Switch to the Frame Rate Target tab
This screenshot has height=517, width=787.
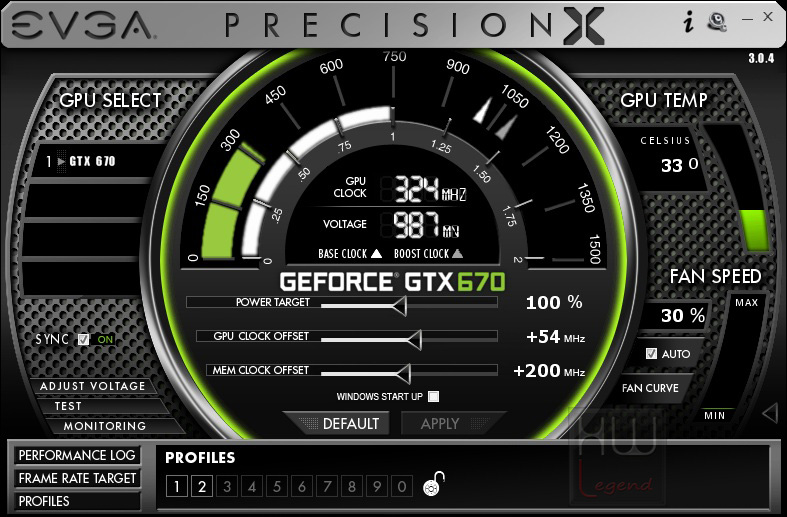pos(77,478)
